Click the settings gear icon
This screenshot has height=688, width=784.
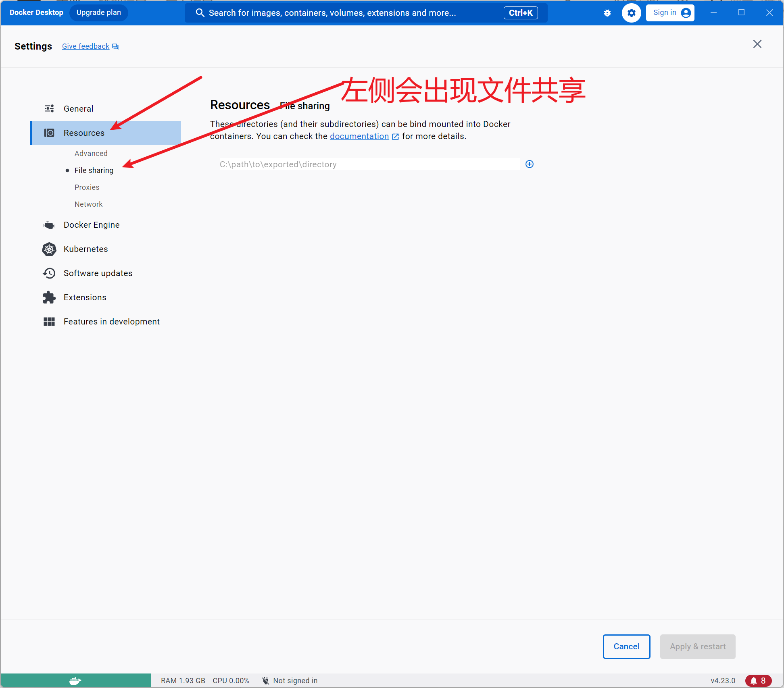pyautogui.click(x=631, y=13)
